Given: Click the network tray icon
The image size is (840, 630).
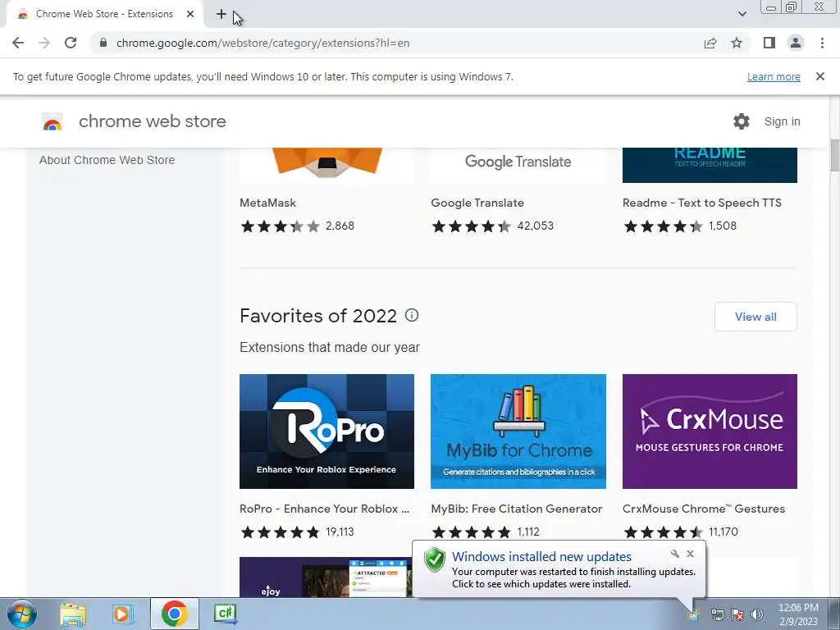Looking at the screenshot, I should 717,614.
